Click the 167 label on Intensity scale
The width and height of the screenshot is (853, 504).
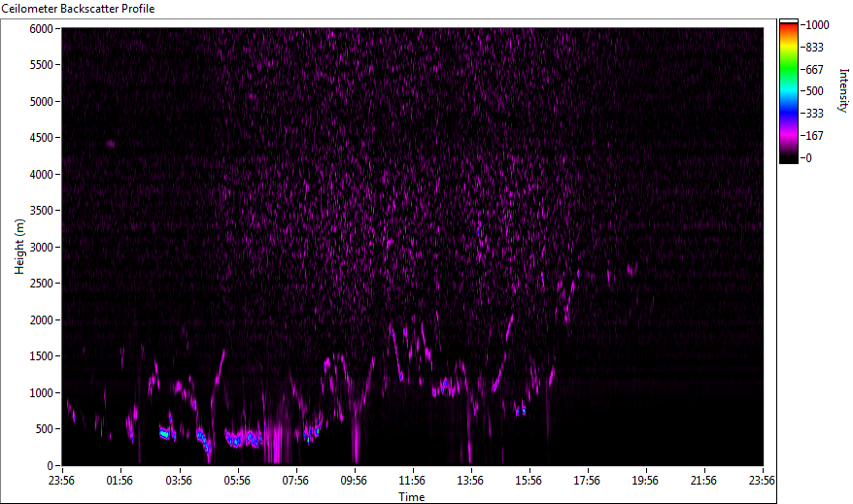point(815,136)
